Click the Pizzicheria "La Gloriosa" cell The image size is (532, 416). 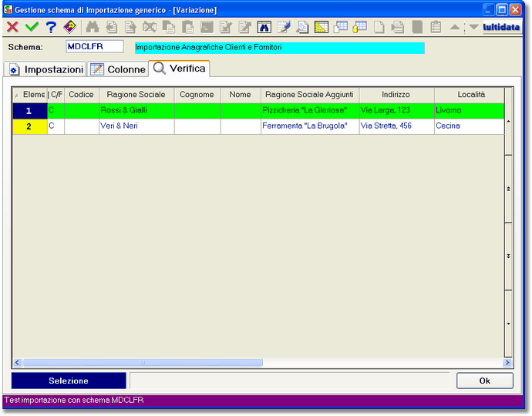(x=310, y=110)
